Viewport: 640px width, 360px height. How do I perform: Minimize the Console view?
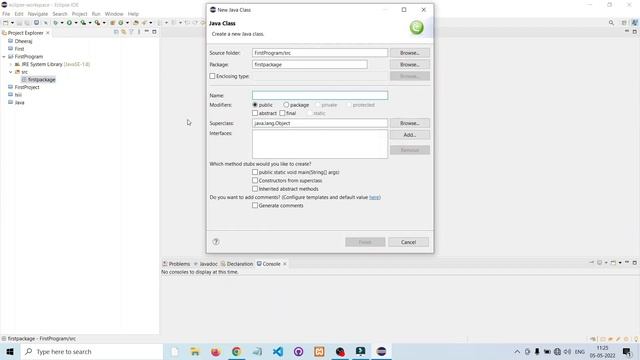tap(627, 262)
